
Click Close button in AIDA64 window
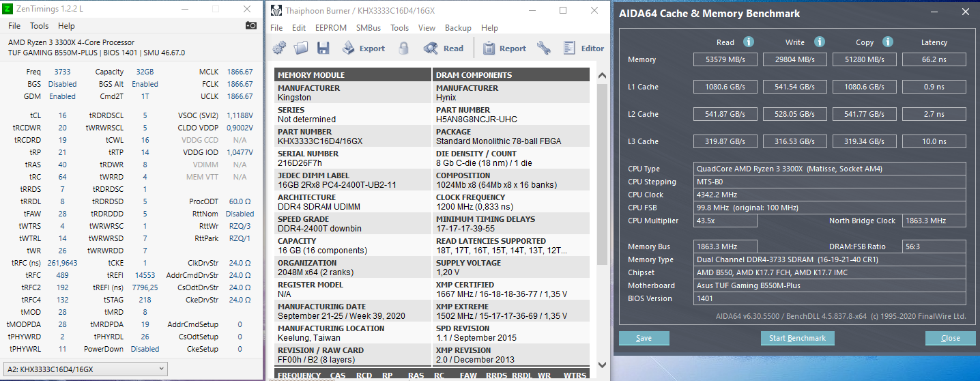(x=950, y=338)
